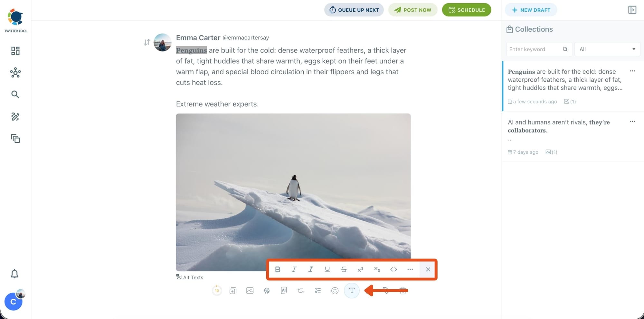Image resolution: width=644 pixels, height=319 pixels.
Task: Apply strikethrough formatting
Action: click(344, 269)
